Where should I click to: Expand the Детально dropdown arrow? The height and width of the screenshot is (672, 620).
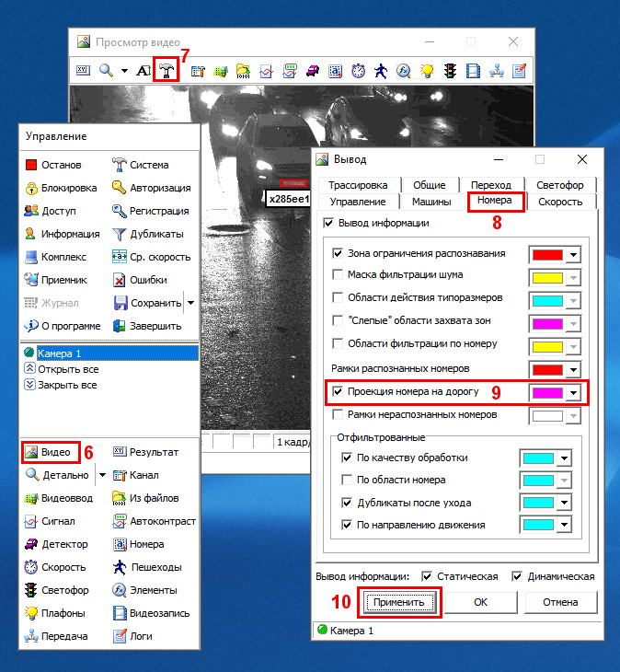coord(102,475)
